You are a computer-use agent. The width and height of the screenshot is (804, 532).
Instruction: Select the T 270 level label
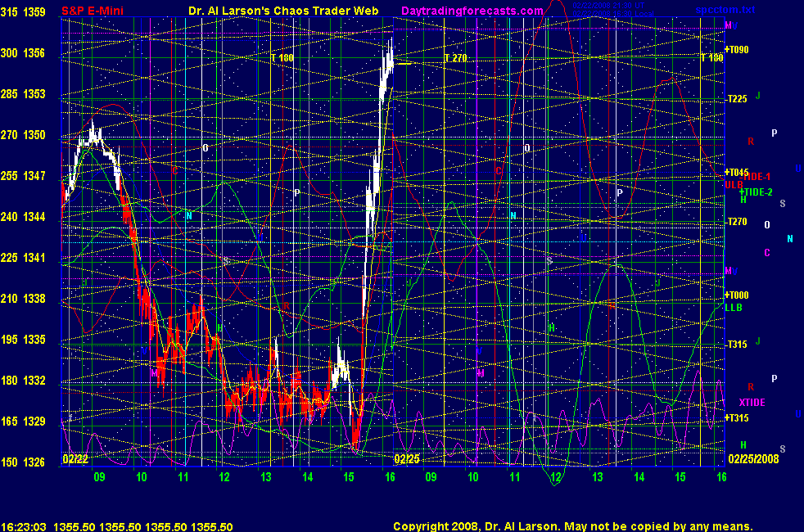[455, 58]
